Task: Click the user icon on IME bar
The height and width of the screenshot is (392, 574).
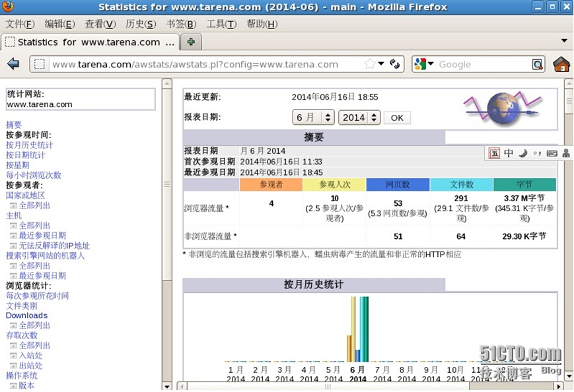Action: [566, 153]
